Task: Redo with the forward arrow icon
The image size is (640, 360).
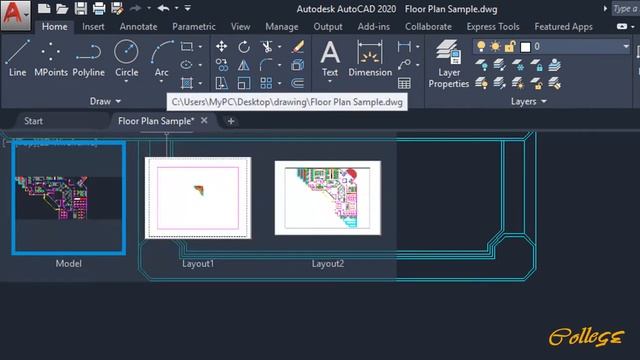Action: click(x=136, y=8)
